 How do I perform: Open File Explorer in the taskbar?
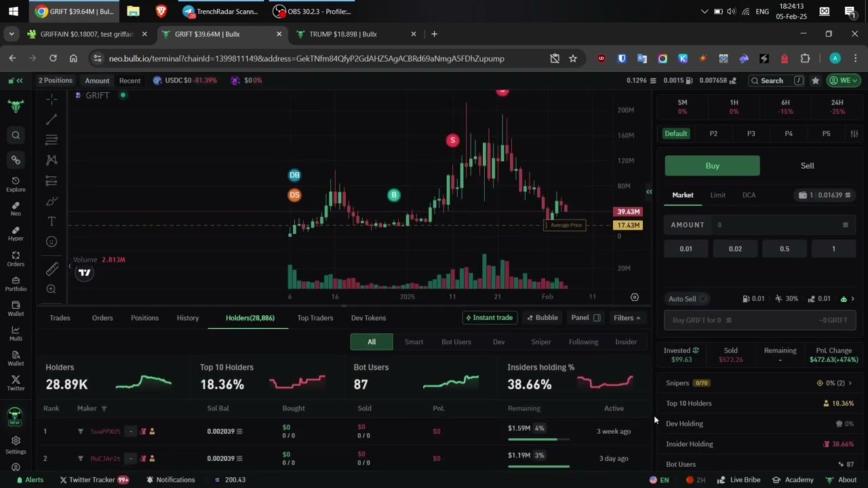point(133,12)
